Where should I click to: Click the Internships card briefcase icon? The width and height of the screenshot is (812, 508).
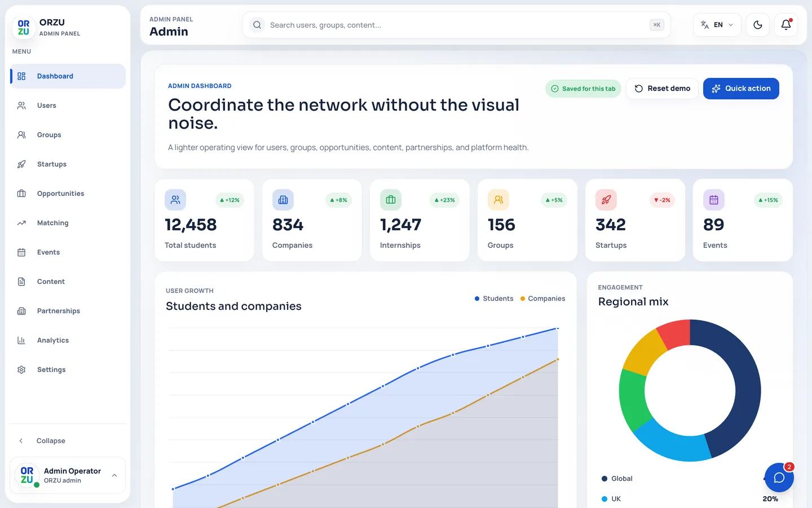click(391, 200)
